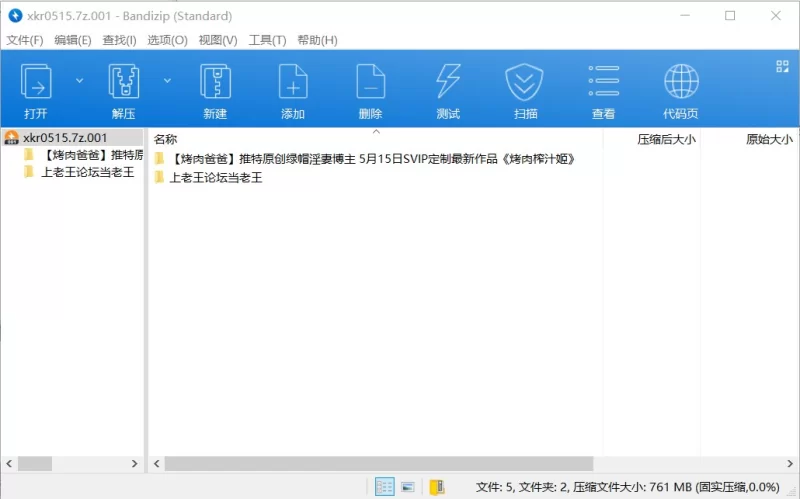Click folder icon of 上老王论坛当老王 list row

(160, 178)
